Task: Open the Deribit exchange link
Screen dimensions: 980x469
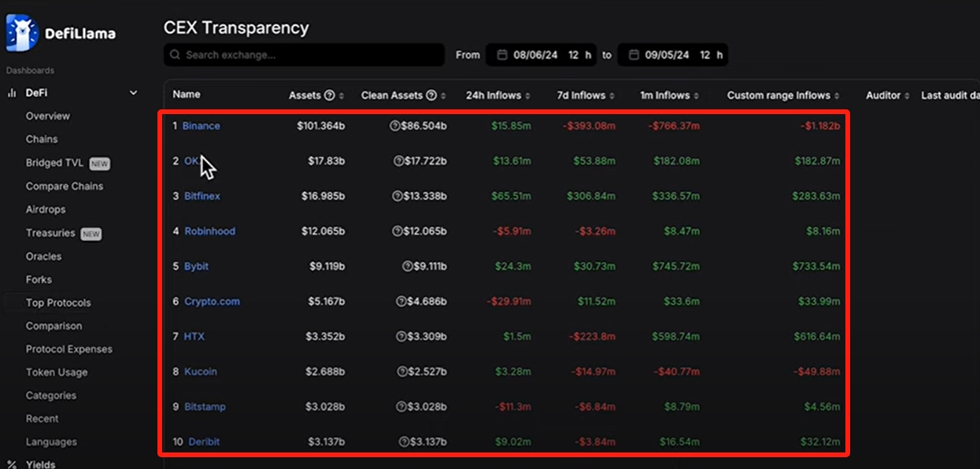Action: [x=204, y=441]
